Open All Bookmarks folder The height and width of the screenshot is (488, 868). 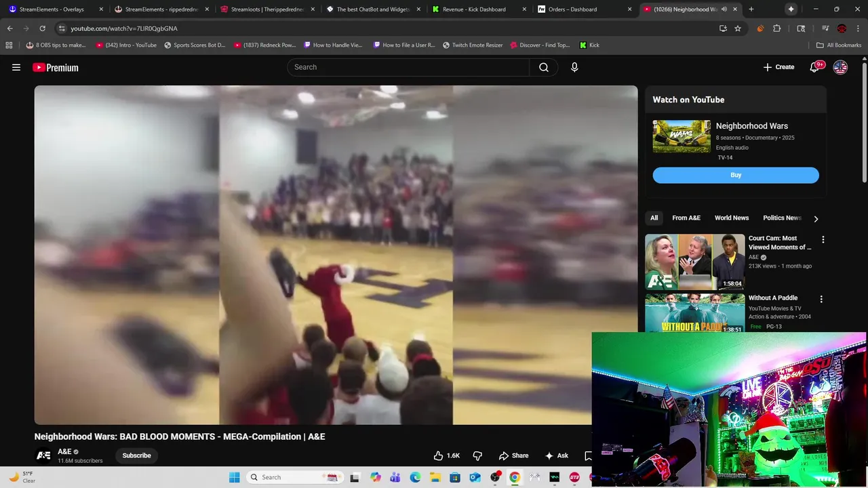(839, 45)
